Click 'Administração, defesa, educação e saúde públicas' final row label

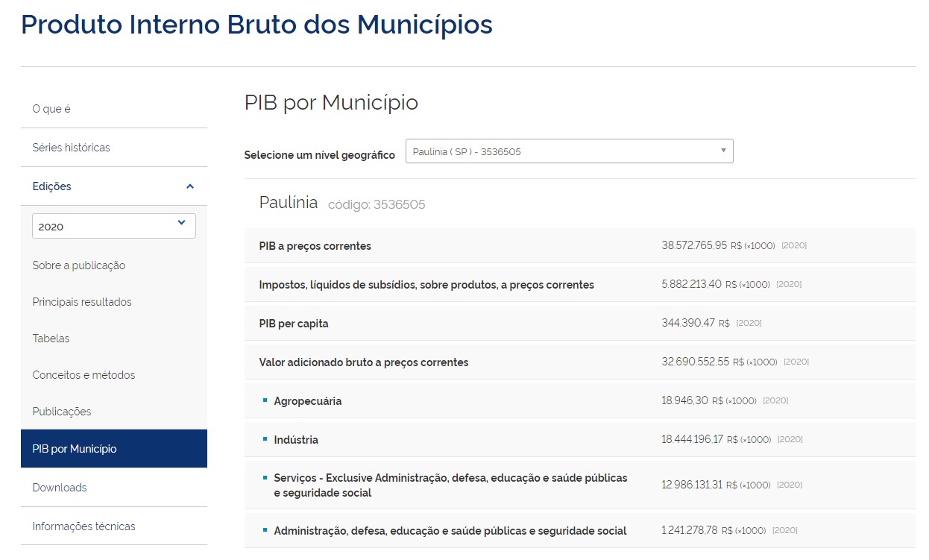[x=450, y=531]
